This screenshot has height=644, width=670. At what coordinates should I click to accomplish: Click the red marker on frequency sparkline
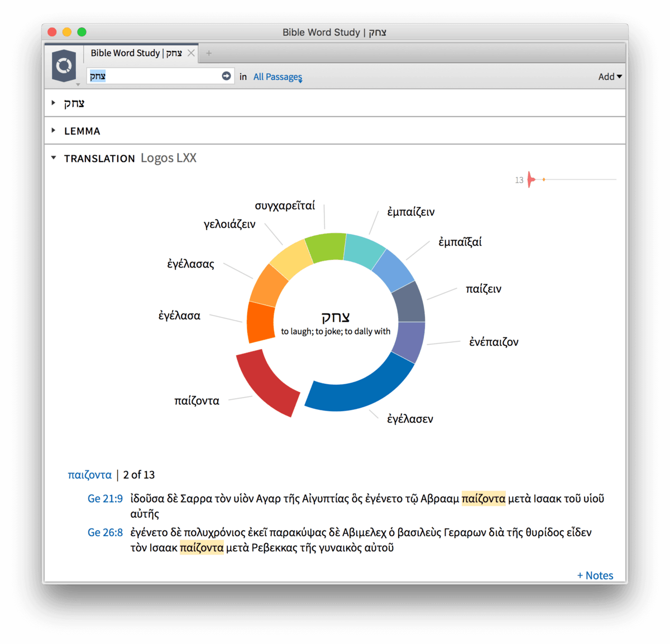tap(531, 179)
